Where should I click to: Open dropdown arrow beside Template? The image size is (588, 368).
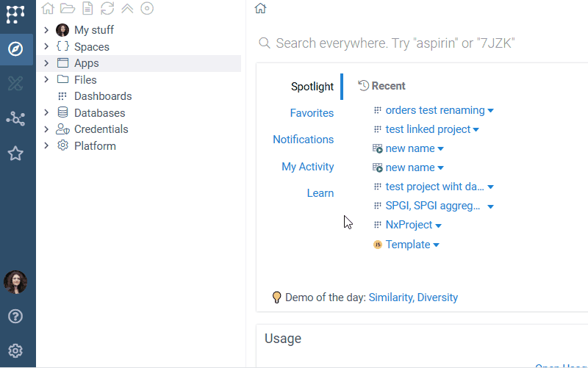coord(436,245)
